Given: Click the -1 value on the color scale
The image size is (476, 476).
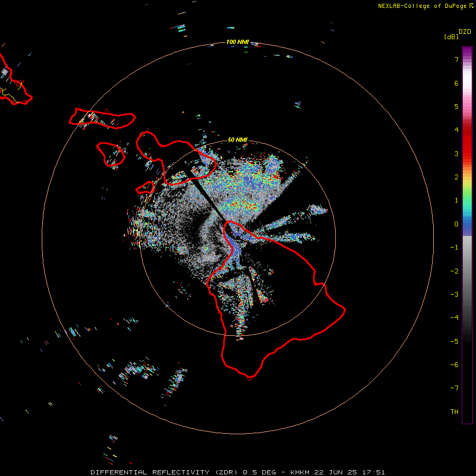Looking at the screenshot, I should tap(454, 248).
